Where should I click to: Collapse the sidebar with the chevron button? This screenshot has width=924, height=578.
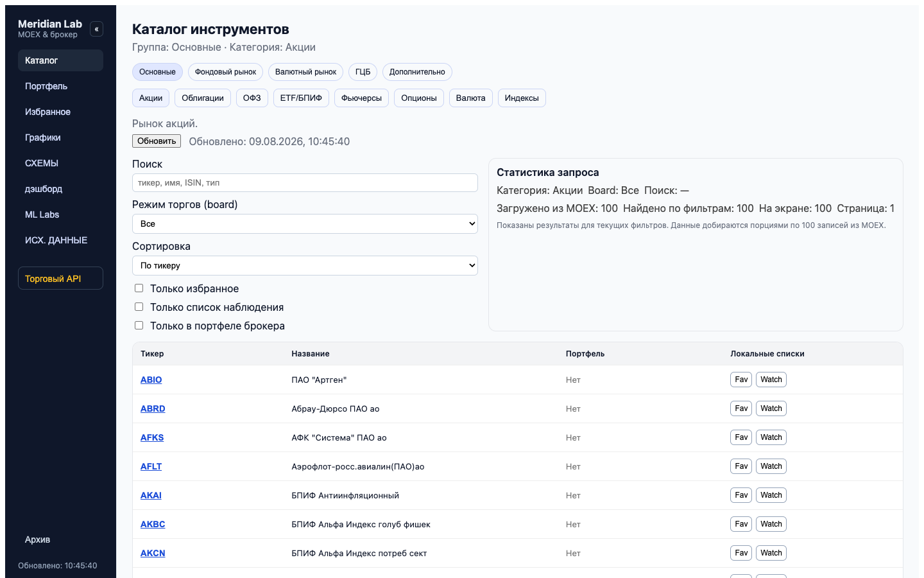click(x=96, y=29)
